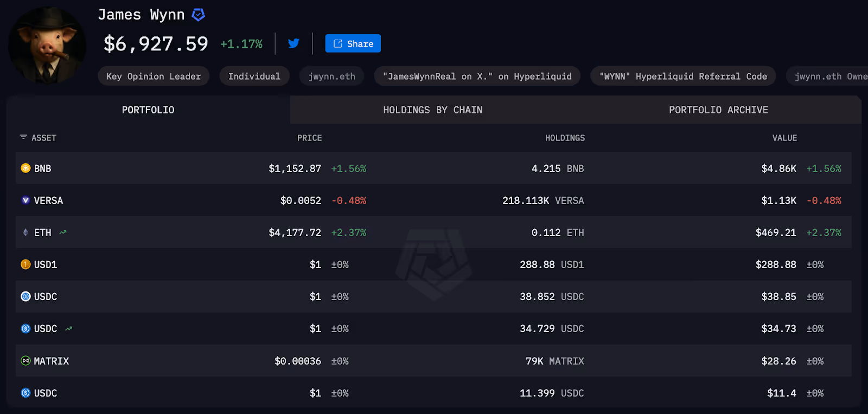Click the 0.112 ETH holdings
868x414 pixels.
click(558, 232)
